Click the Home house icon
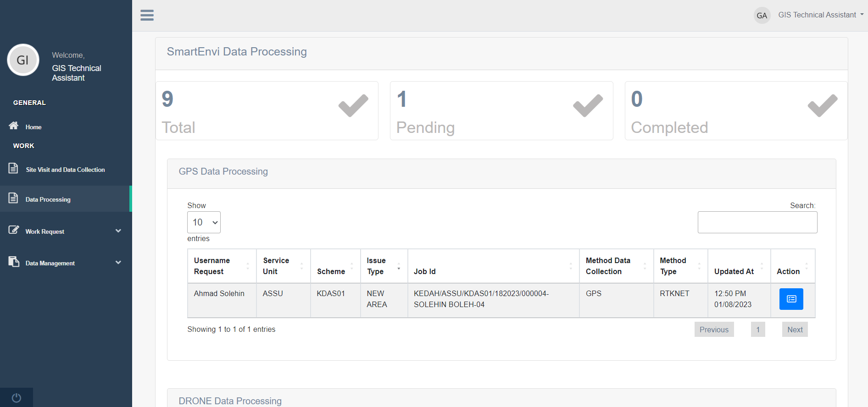868x407 pixels. pos(14,126)
